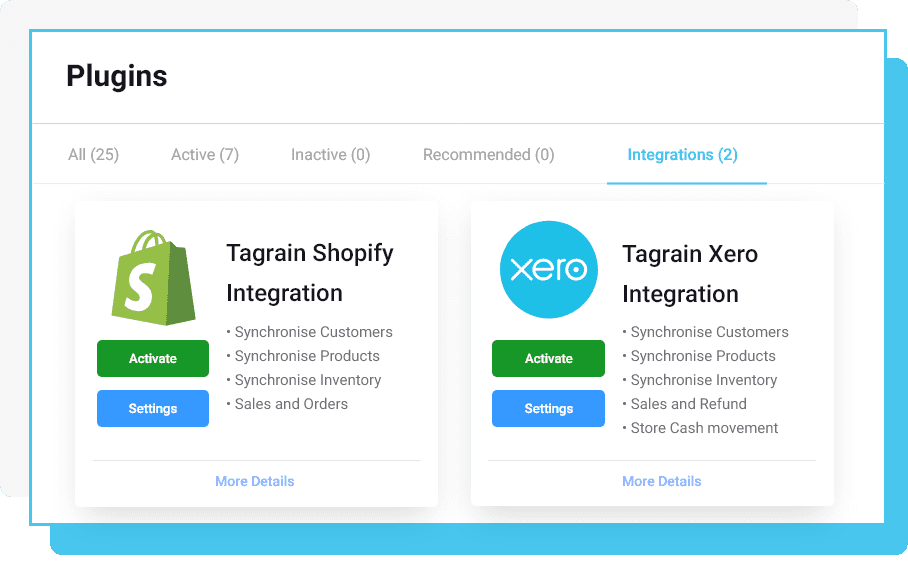Switch to the All (25) tab

pyautogui.click(x=93, y=155)
